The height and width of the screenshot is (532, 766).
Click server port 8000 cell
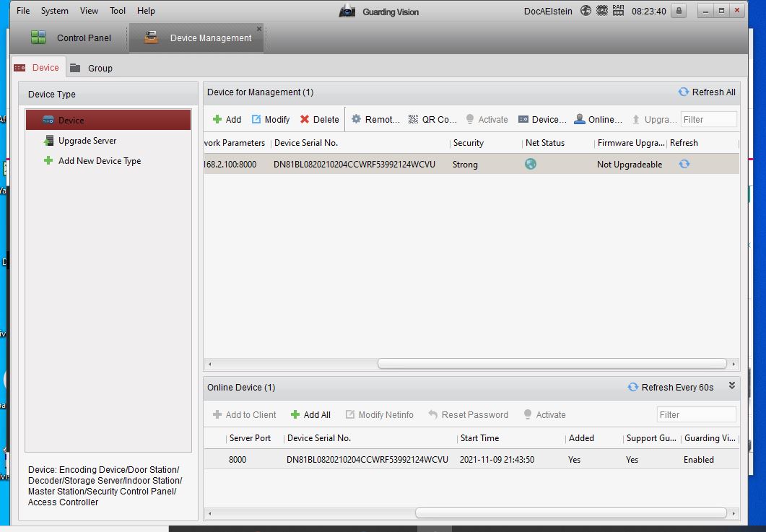point(238,460)
